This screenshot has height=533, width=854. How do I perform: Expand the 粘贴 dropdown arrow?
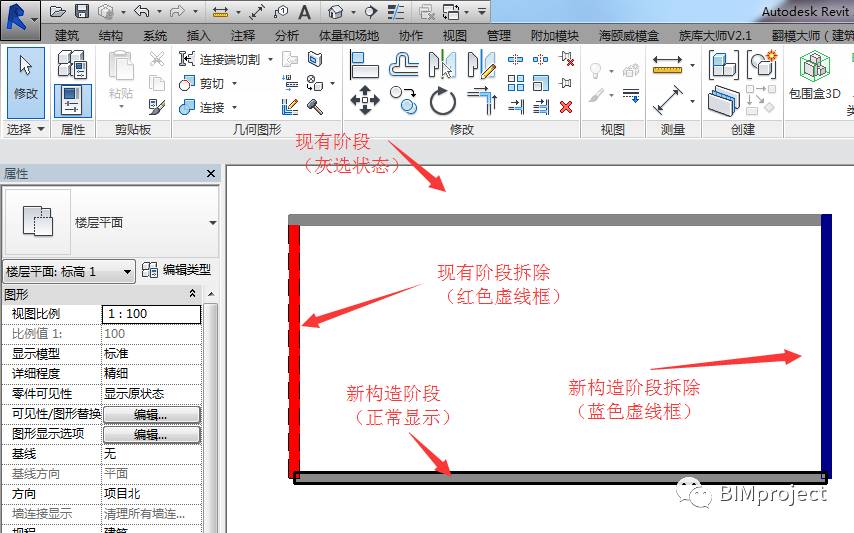121,107
